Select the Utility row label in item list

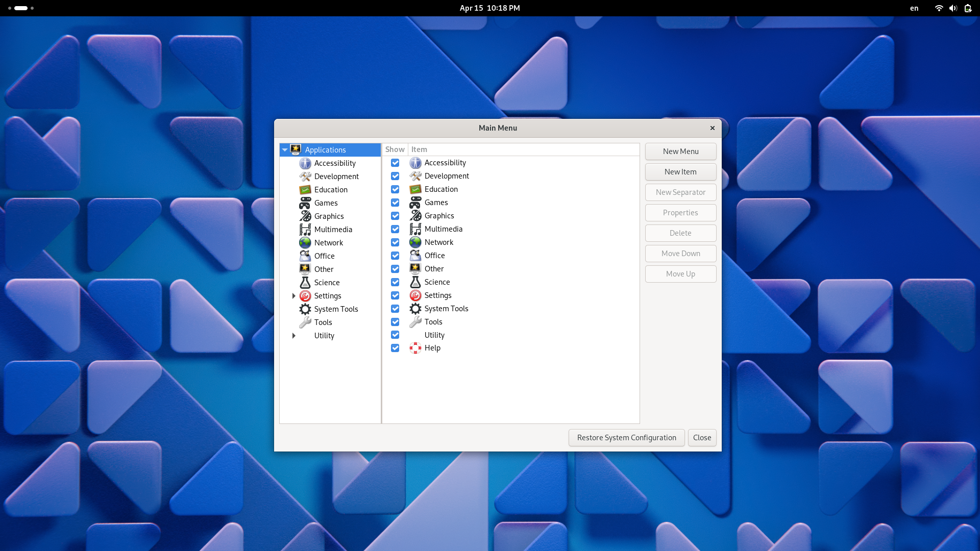tap(434, 335)
